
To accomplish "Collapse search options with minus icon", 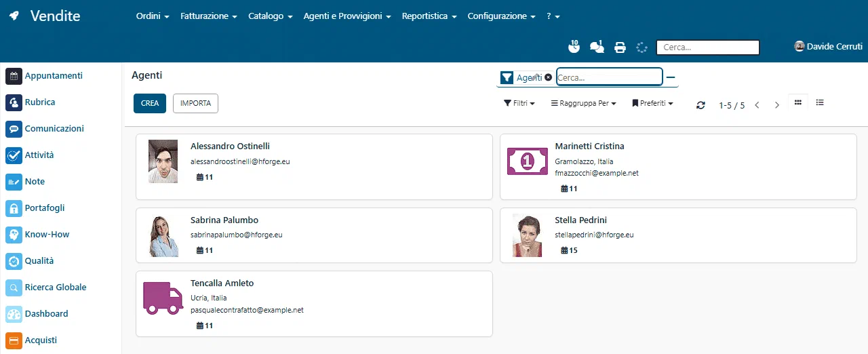I will 671,77.
